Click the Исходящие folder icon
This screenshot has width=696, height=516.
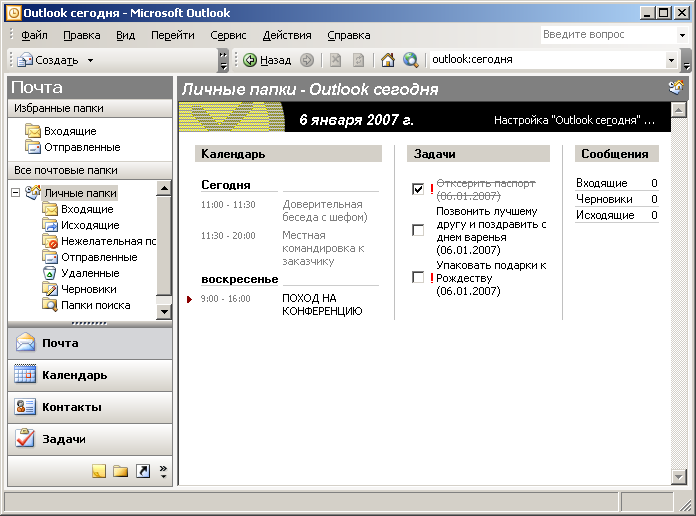coord(50,225)
